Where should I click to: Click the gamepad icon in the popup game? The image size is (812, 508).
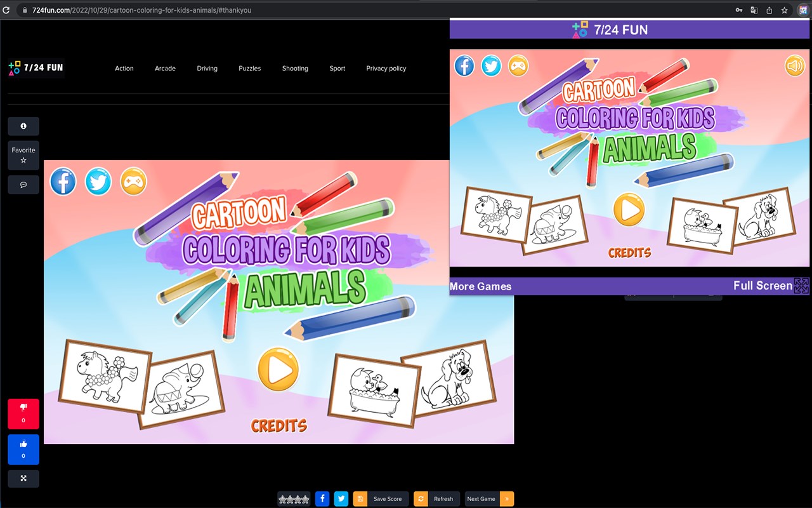(x=518, y=65)
